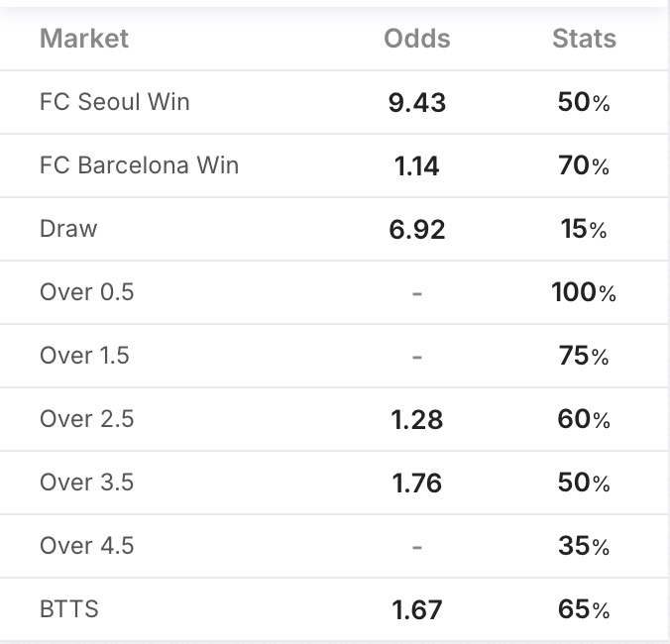Select the FC Seoul Win market
Screen dimensions: 670x644
pyautogui.click(x=114, y=102)
